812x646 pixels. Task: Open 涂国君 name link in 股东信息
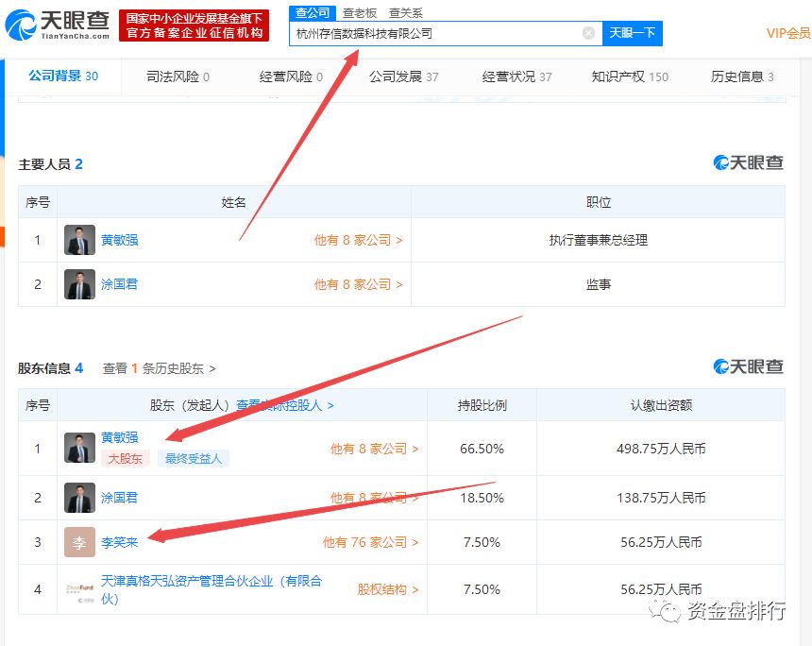pyautogui.click(x=119, y=498)
